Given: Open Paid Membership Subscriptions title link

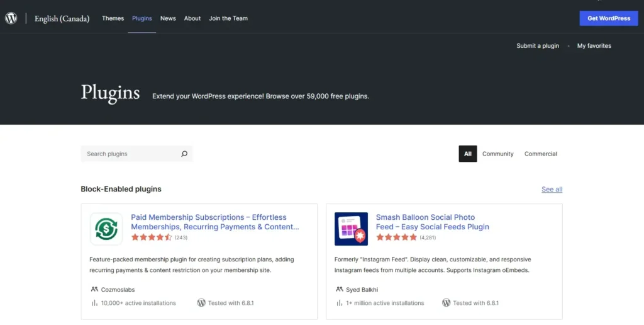Looking at the screenshot, I should (215, 222).
